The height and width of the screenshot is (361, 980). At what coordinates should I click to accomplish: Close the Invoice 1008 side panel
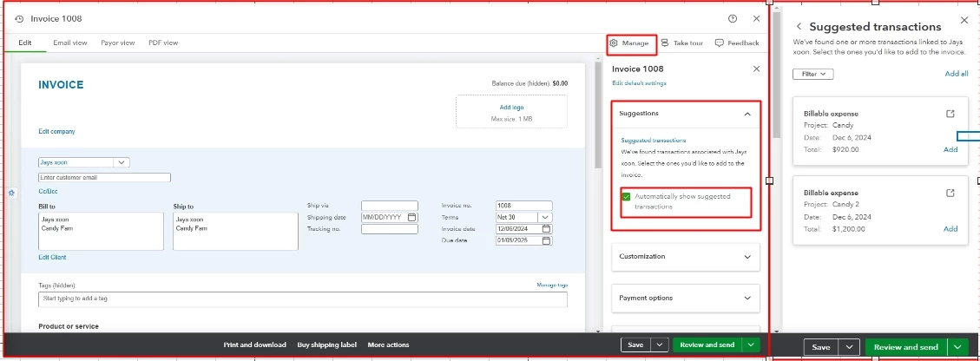[x=756, y=69]
